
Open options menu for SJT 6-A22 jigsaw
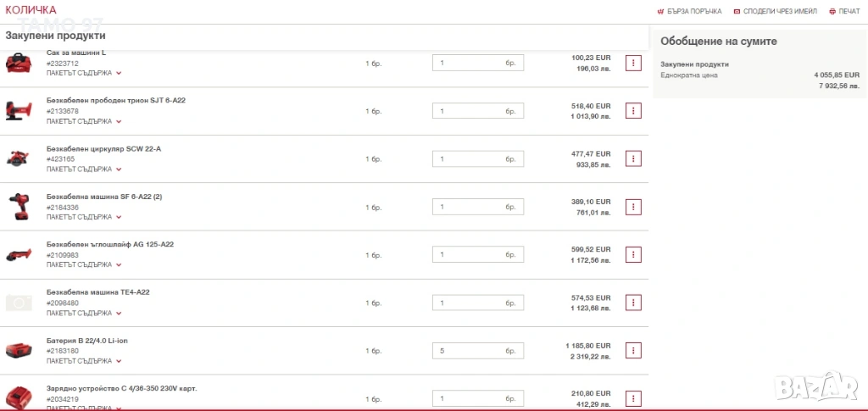click(633, 110)
